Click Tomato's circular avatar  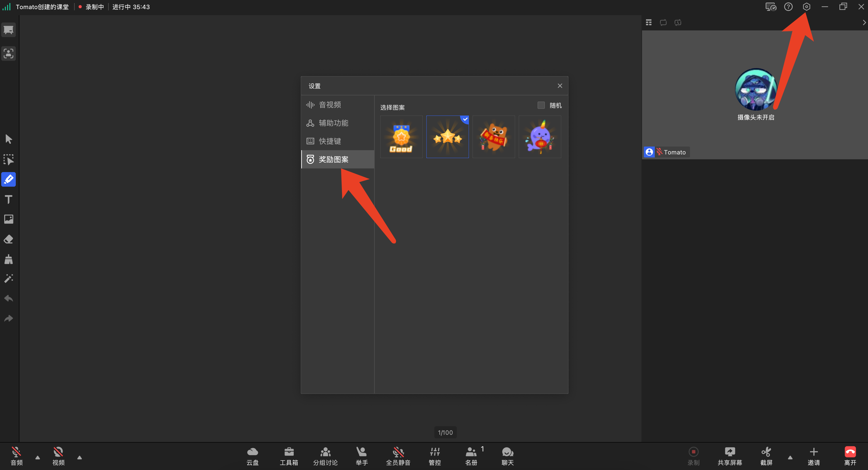point(756,89)
